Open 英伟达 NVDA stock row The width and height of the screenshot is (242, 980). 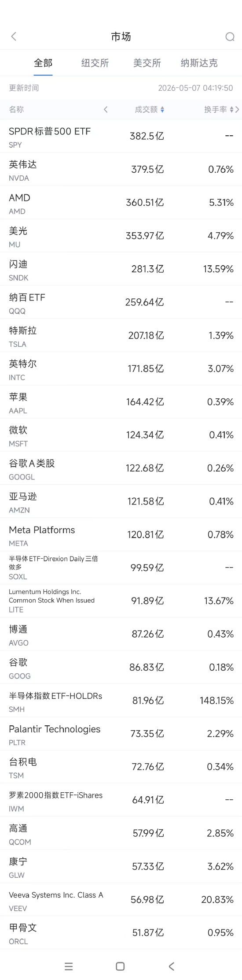[x=121, y=170]
